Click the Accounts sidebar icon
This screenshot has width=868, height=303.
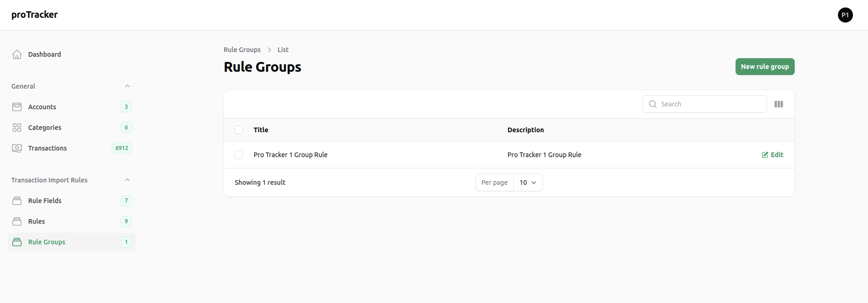[x=17, y=107]
